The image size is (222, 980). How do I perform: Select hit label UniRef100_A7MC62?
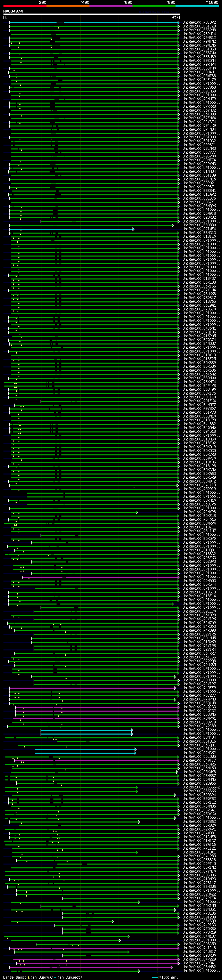click(x=199, y=753)
